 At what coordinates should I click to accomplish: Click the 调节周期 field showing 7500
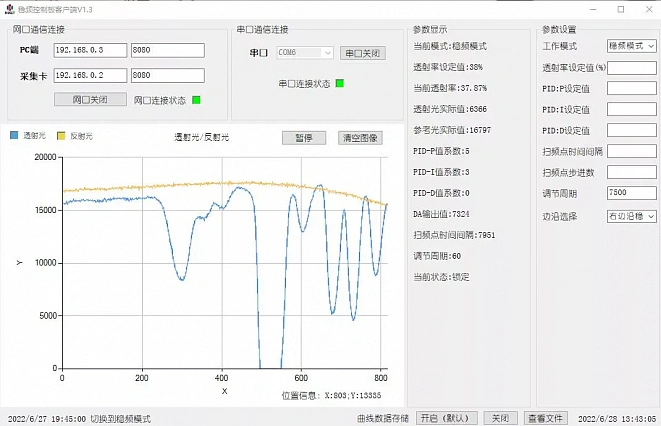point(631,193)
